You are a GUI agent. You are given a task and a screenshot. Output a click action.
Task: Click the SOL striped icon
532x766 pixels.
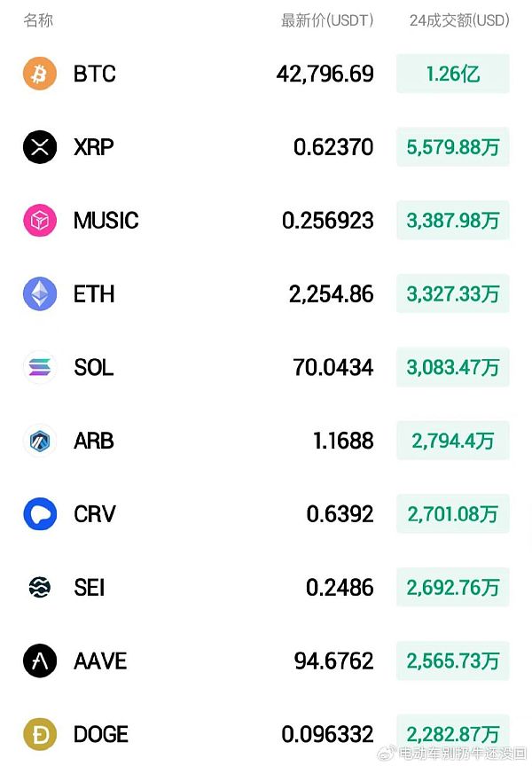point(39,367)
